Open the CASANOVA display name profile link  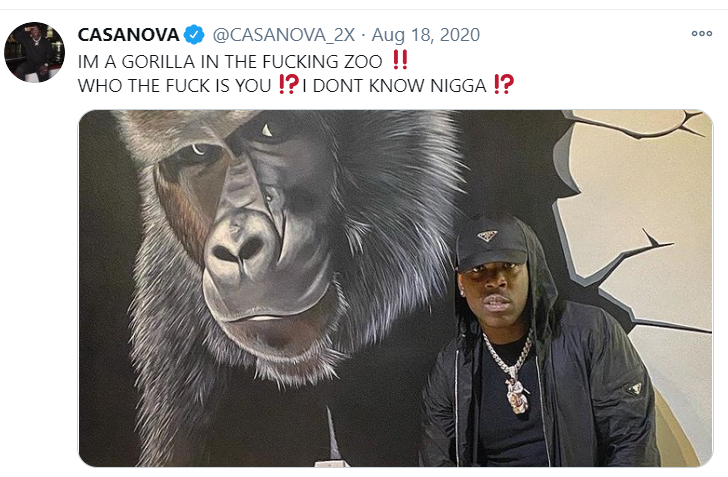pos(128,35)
